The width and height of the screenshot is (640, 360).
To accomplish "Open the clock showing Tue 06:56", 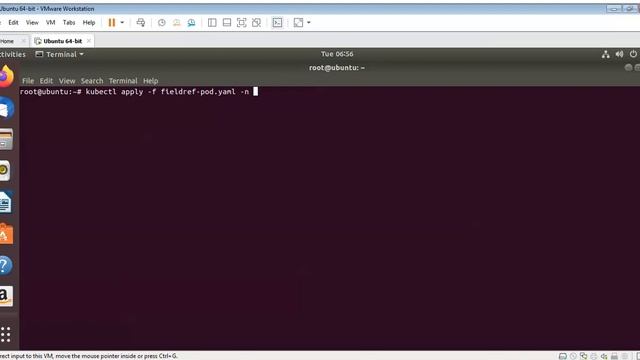I will (x=337, y=54).
